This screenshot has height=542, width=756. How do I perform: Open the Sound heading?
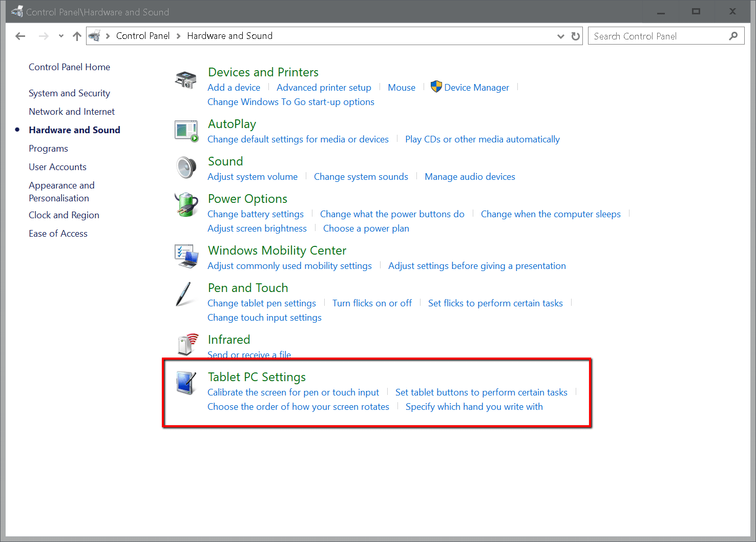pyautogui.click(x=225, y=161)
